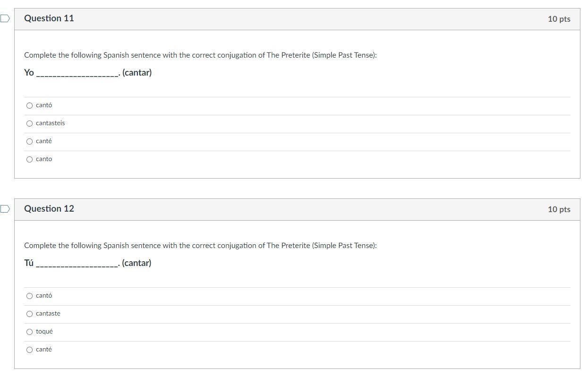Click the 10 pts label on Question 12
The image size is (588, 377).
559,209
